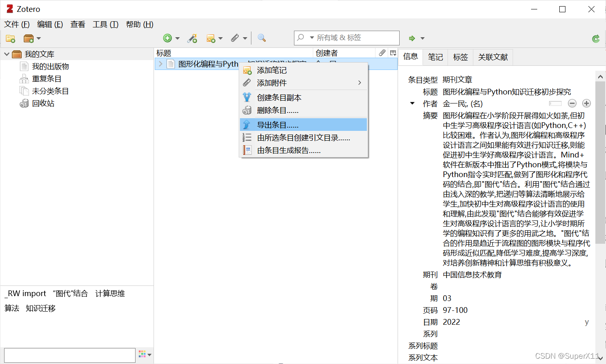The image size is (606, 364).
Task: Click the Advanced Search magnifier icon
Action: point(262,38)
